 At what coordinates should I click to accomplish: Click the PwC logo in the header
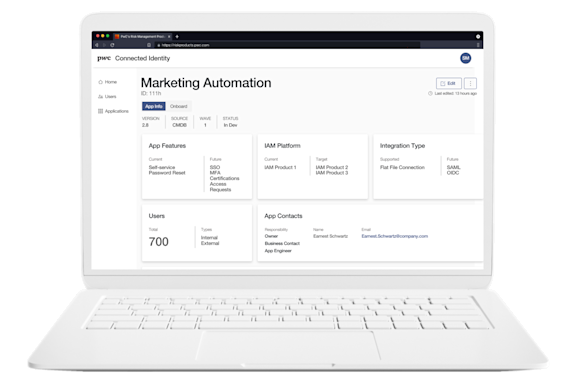[104, 58]
